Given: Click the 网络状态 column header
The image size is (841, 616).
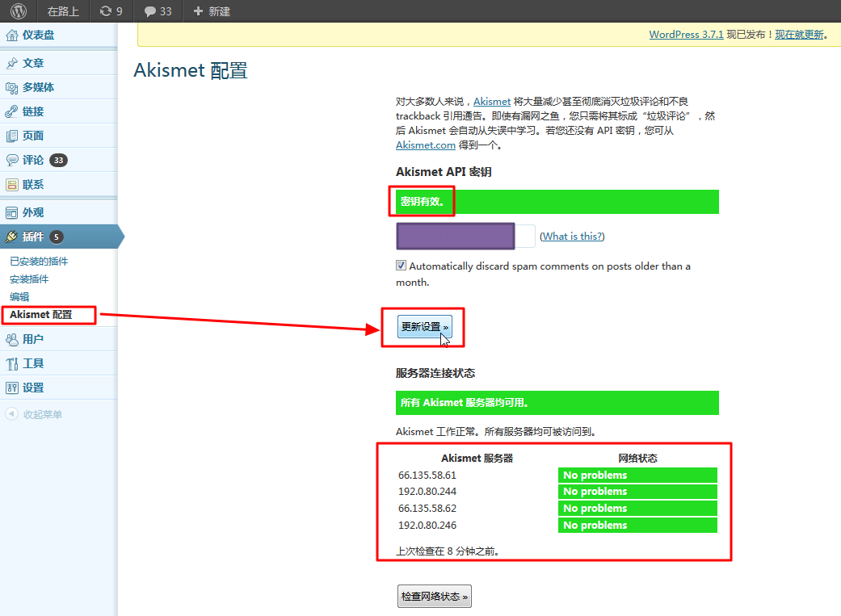Looking at the screenshot, I should pyautogui.click(x=637, y=459).
